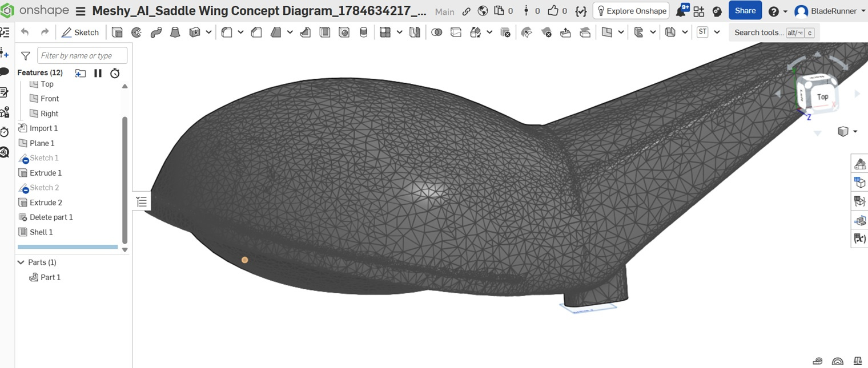Open the notifications bell
868x368 pixels.
pyautogui.click(x=681, y=11)
